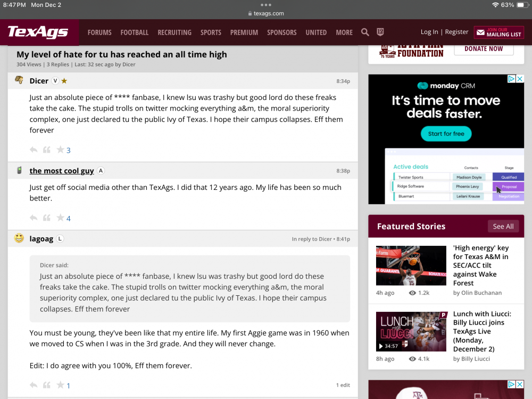Quote Dicer's post with quote icon
Viewport: 532px width, 399px height.
click(x=47, y=150)
